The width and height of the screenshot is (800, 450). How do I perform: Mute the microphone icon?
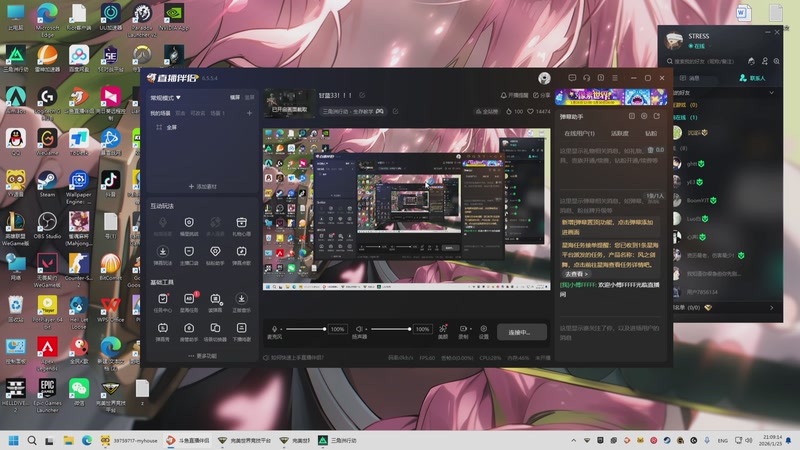point(274,329)
